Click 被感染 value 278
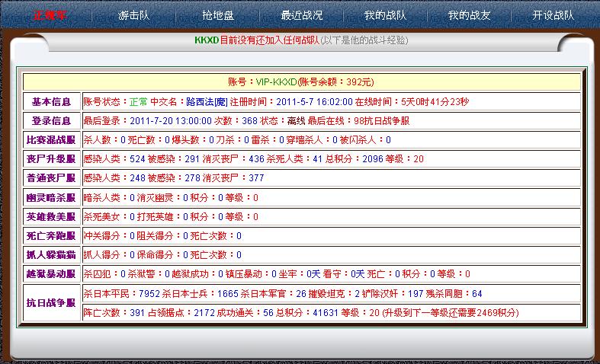The image size is (600, 364). pyautogui.click(x=192, y=178)
